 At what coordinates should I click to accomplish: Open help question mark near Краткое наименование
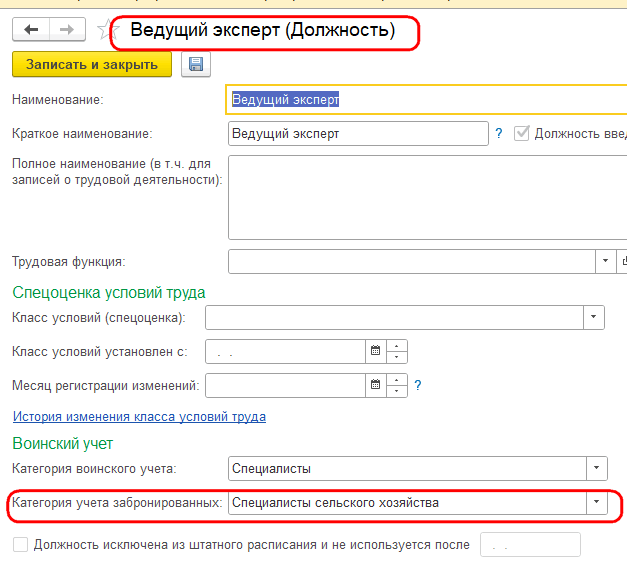499,133
